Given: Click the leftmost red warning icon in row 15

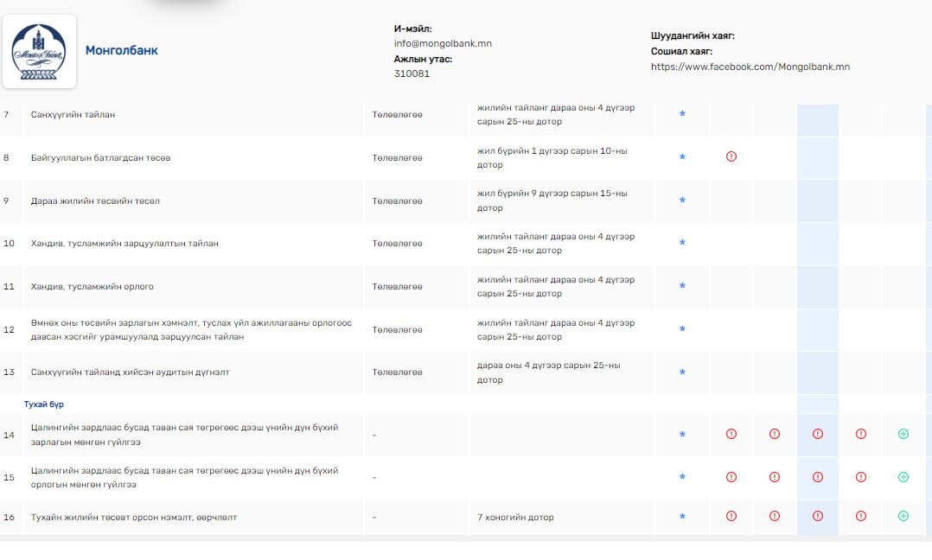Looking at the screenshot, I should tap(731, 476).
